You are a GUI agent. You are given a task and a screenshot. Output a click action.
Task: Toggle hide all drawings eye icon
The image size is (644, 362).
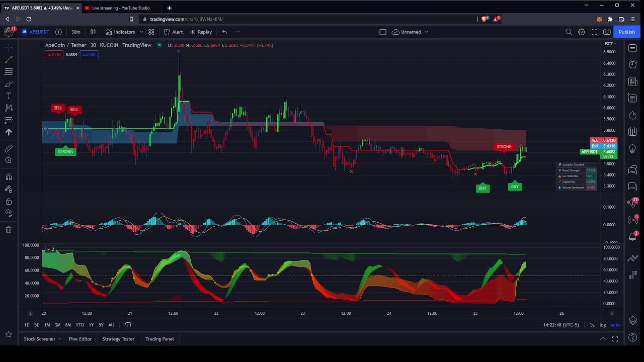coord(9,213)
